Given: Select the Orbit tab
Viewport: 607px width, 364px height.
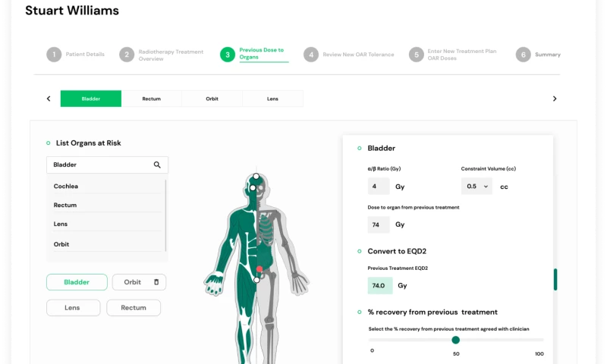Looking at the screenshot, I should 212,99.
